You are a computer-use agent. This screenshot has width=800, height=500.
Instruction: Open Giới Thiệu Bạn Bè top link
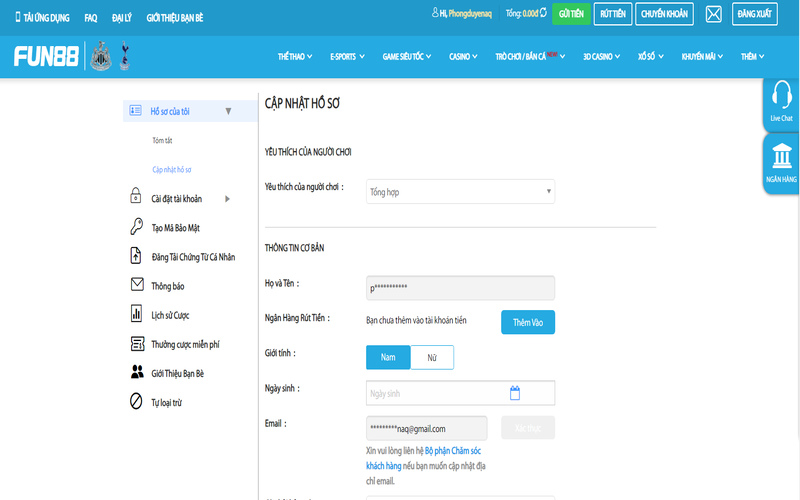pos(174,18)
